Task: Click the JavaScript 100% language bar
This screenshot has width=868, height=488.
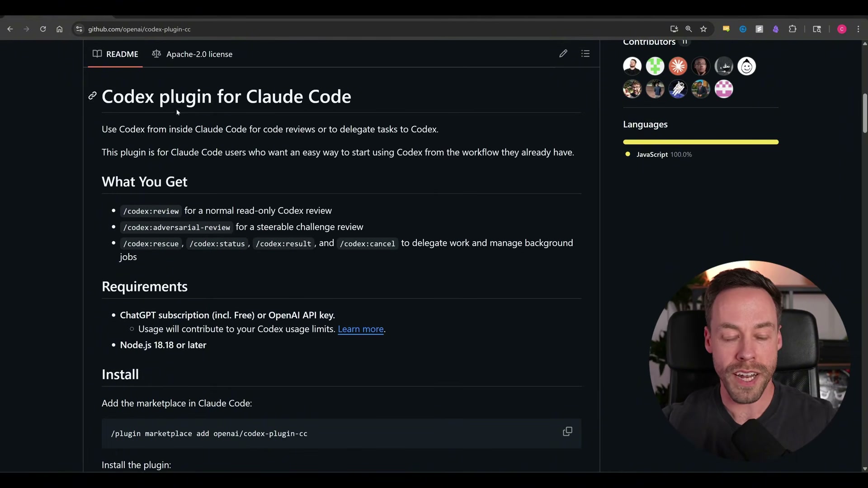Action: [x=700, y=142]
